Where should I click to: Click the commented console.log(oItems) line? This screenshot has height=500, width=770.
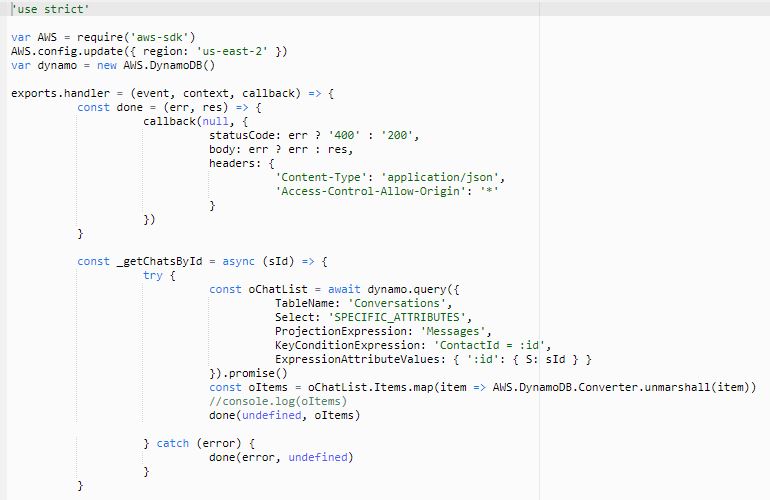pos(278,401)
